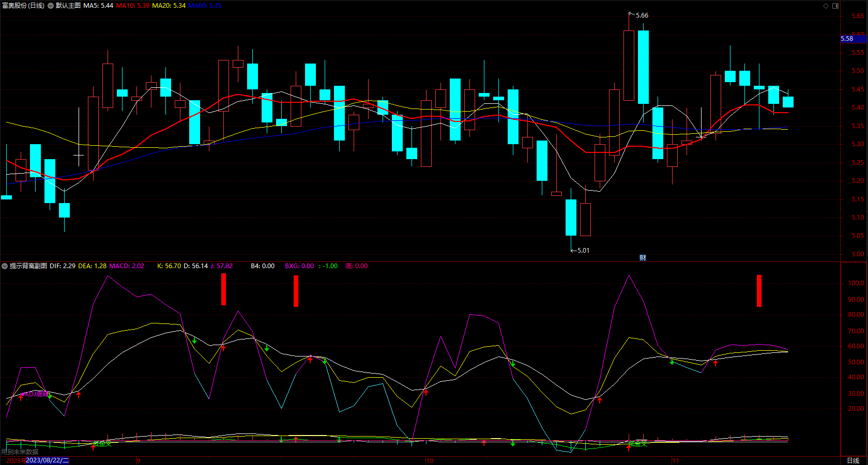Click the tall cyan candle below 5.66 high
868x465 pixels.
[643, 67]
